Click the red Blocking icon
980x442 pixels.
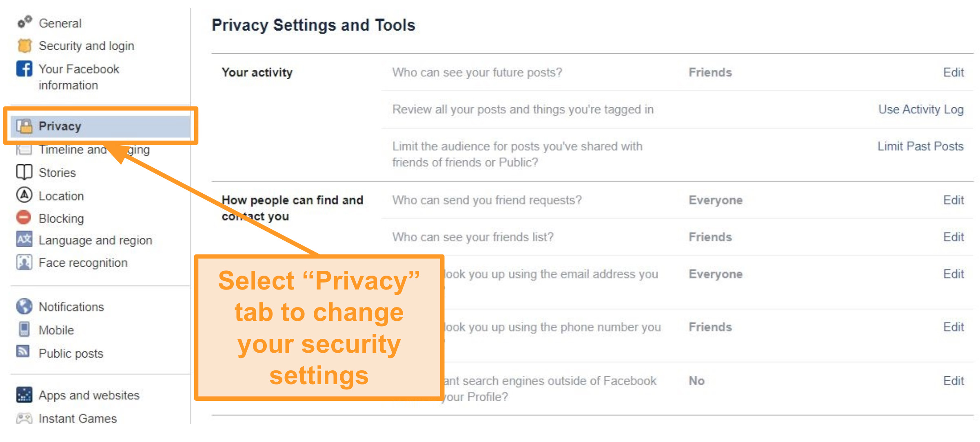tap(24, 218)
